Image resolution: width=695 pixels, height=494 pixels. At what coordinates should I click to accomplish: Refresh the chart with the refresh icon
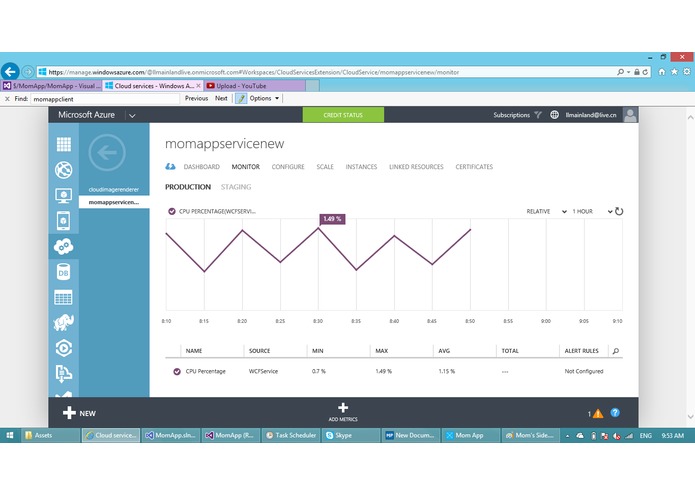pyautogui.click(x=619, y=211)
